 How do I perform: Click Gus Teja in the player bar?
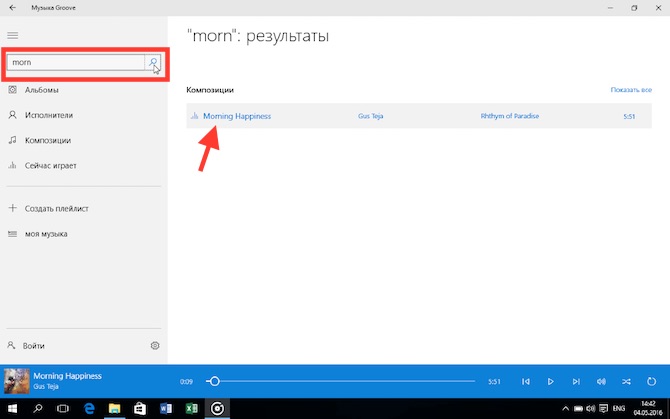(46, 387)
